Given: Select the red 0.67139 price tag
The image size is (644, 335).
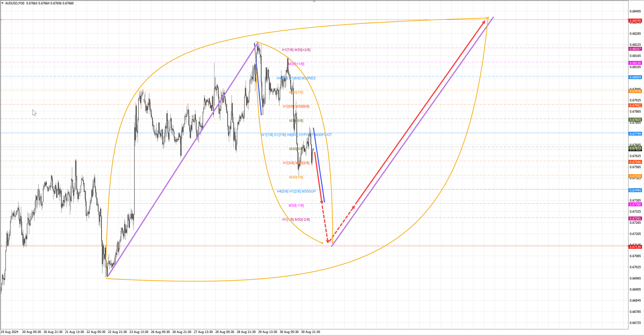Looking at the screenshot, I should [x=635, y=247].
